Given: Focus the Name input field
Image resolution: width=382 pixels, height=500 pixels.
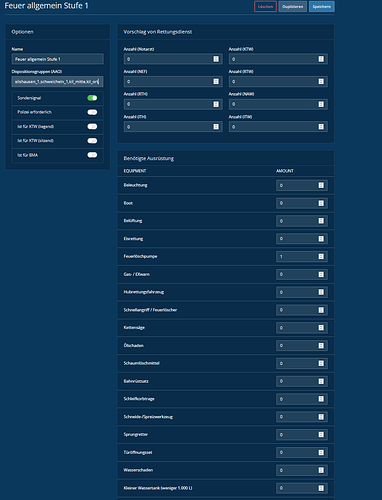Looking at the screenshot, I should coord(57,59).
